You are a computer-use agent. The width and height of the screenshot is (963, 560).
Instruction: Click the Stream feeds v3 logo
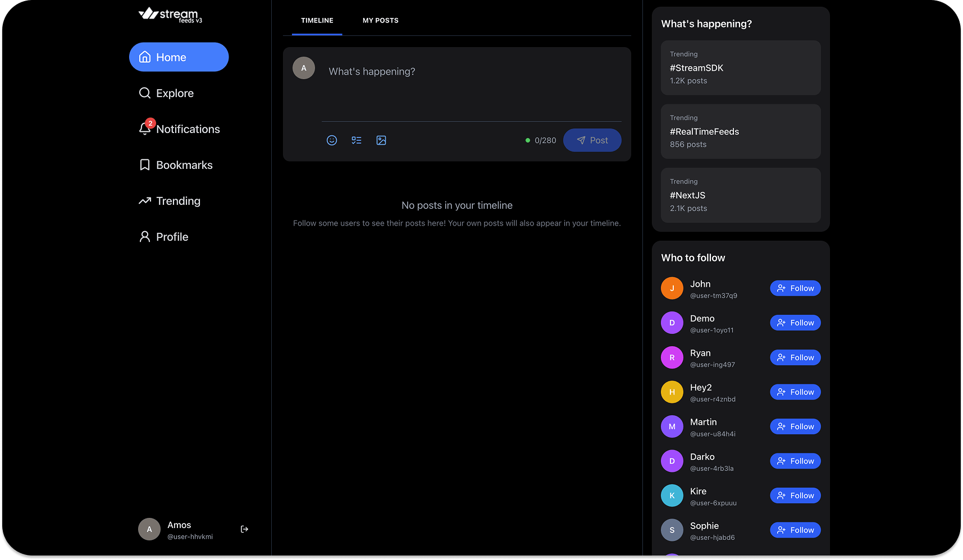pyautogui.click(x=170, y=15)
